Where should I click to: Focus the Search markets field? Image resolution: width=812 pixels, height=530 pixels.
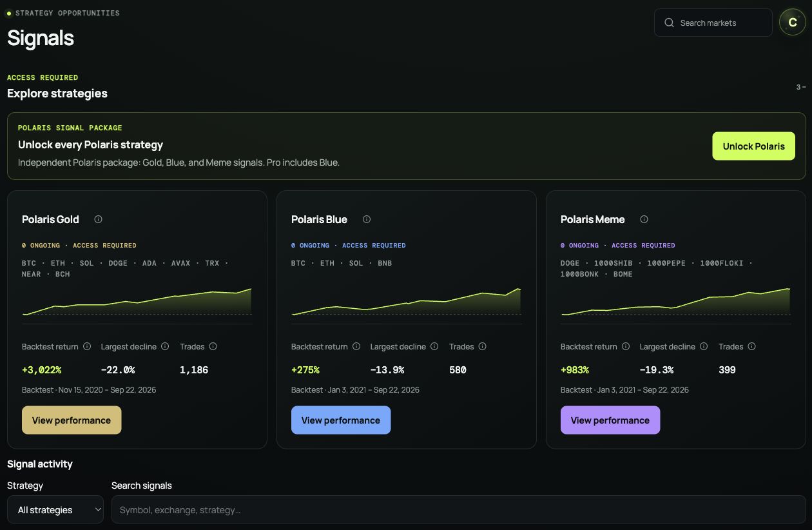(713, 23)
